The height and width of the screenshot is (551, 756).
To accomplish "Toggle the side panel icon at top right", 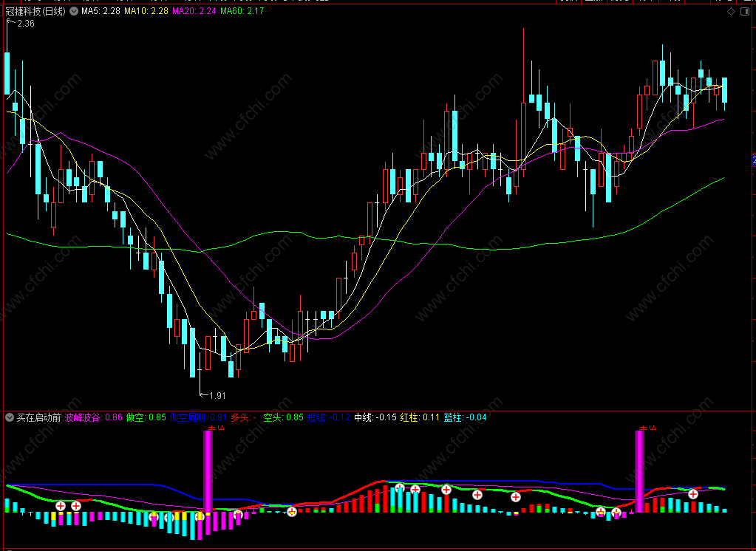I will (x=745, y=11).
